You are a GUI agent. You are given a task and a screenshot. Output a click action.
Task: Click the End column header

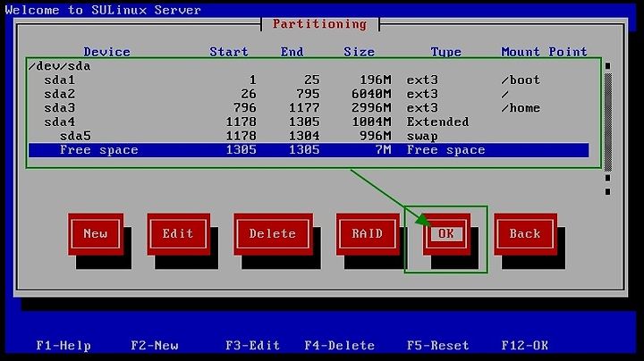pos(292,52)
